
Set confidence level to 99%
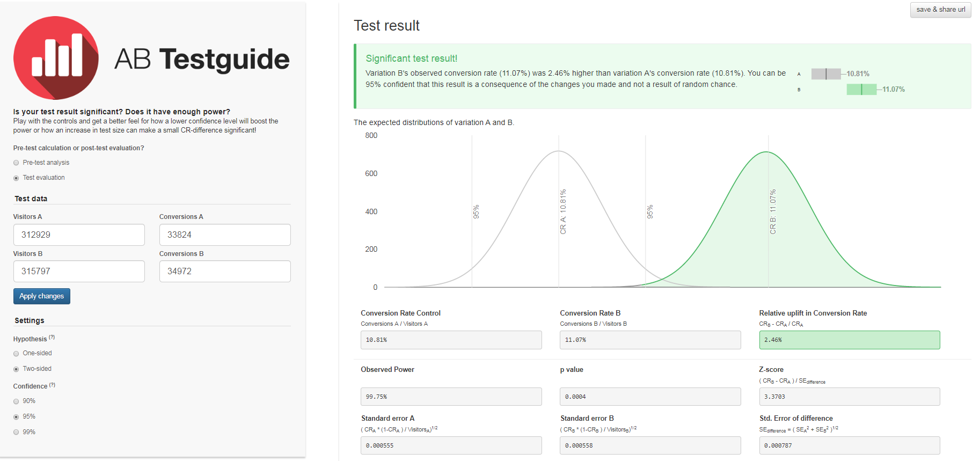point(16,433)
